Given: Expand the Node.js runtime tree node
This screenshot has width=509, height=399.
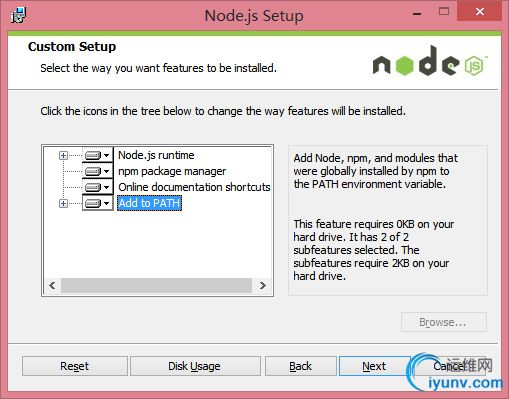Looking at the screenshot, I should [x=63, y=155].
